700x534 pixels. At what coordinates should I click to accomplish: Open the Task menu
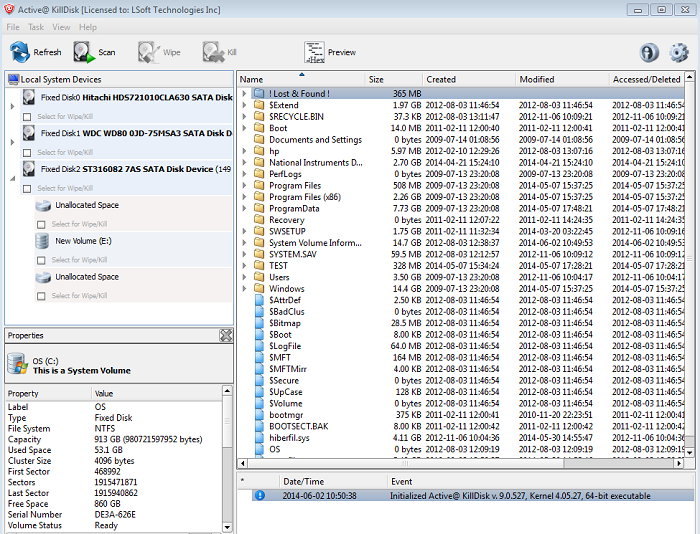tap(36, 27)
